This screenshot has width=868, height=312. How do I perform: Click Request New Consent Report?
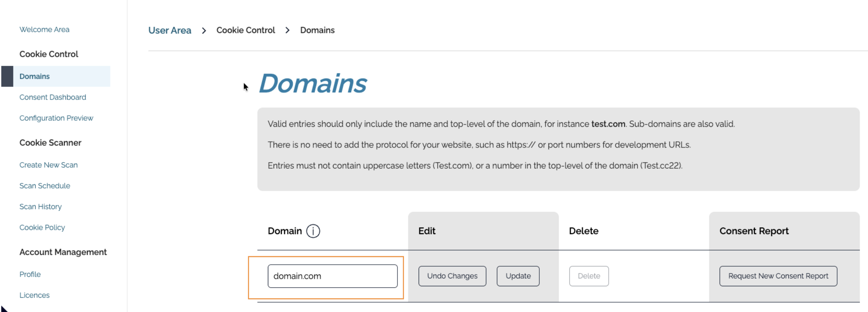[x=778, y=276]
